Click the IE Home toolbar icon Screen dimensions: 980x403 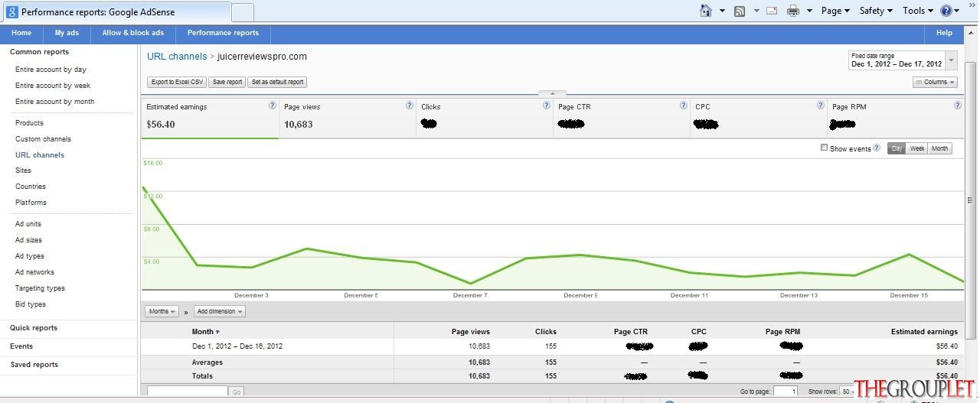(x=706, y=11)
